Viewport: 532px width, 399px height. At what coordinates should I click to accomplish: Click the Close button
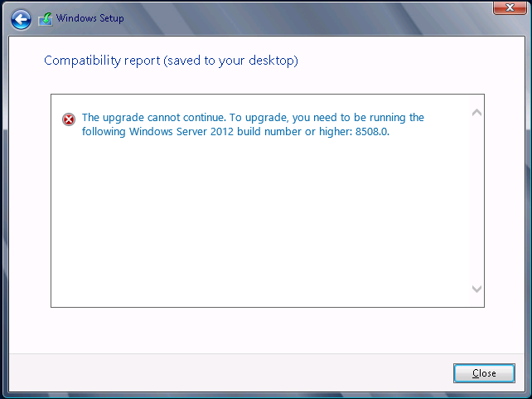[x=484, y=373]
